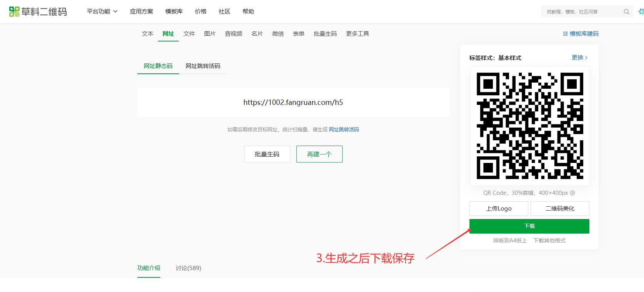Open QR code settings gear icon
This screenshot has height=292, width=644.
(572, 193)
